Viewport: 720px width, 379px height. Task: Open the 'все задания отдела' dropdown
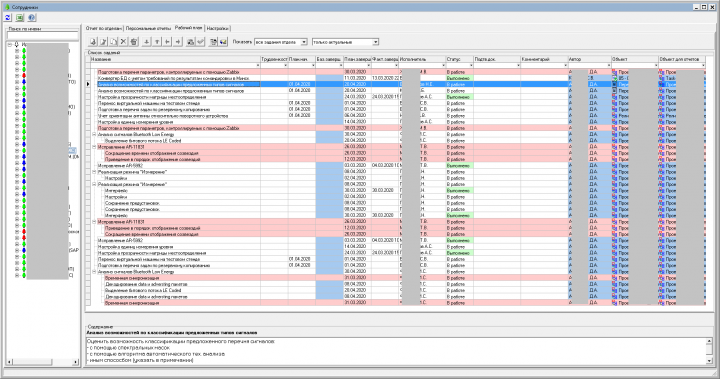point(304,42)
